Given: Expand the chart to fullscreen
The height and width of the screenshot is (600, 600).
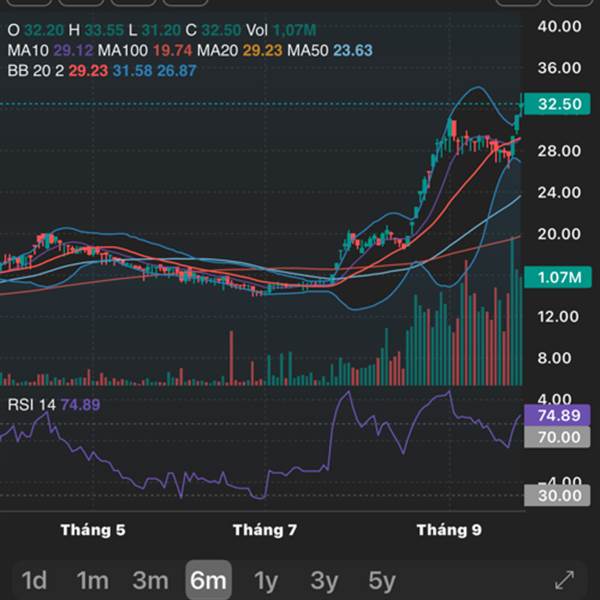Looking at the screenshot, I should (564, 579).
